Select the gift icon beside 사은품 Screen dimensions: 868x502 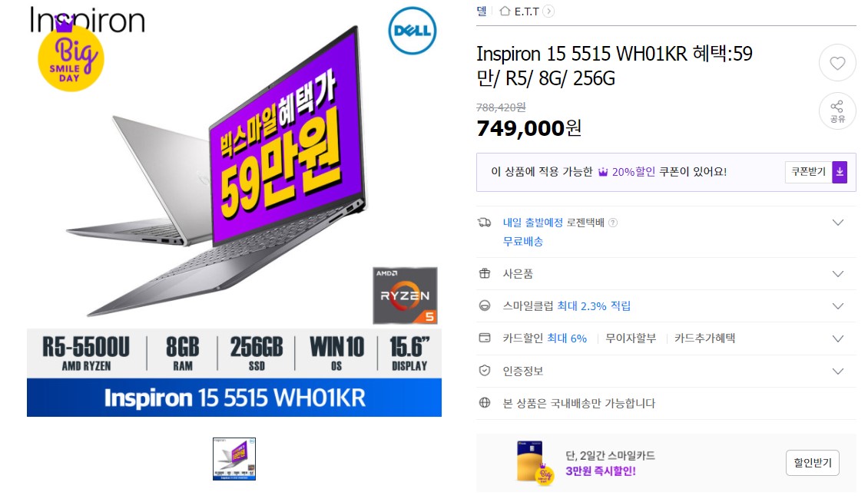(x=485, y=273)
